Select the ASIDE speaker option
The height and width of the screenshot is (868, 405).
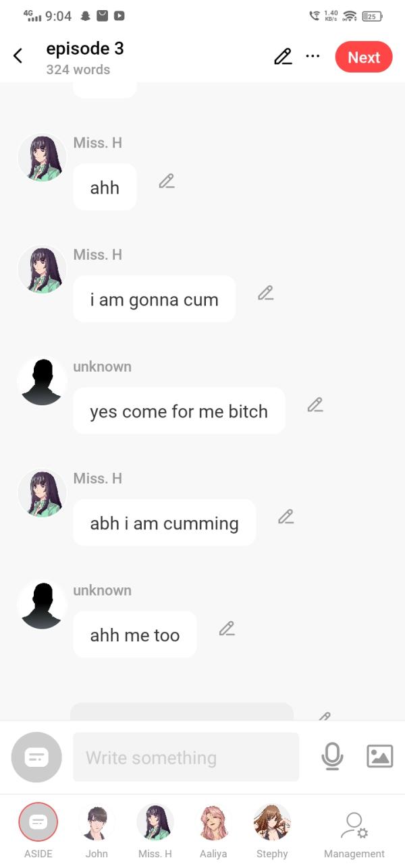point(38,830)
